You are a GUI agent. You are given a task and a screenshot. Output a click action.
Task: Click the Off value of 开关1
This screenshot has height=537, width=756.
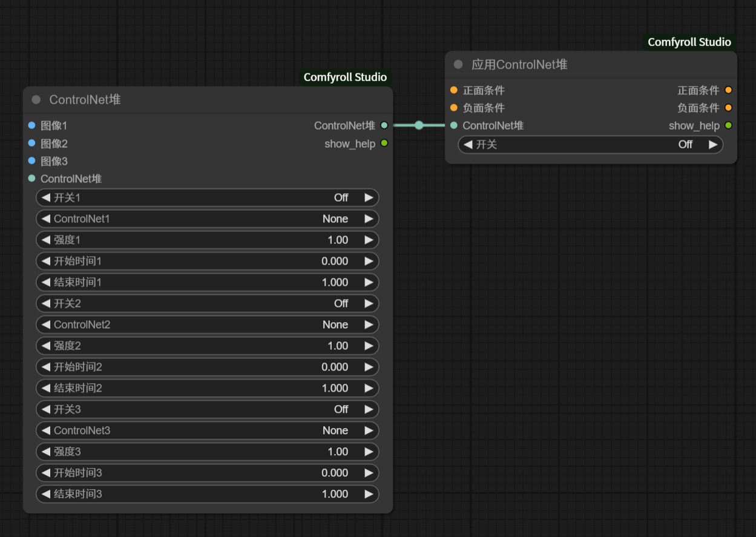(341, 197)
